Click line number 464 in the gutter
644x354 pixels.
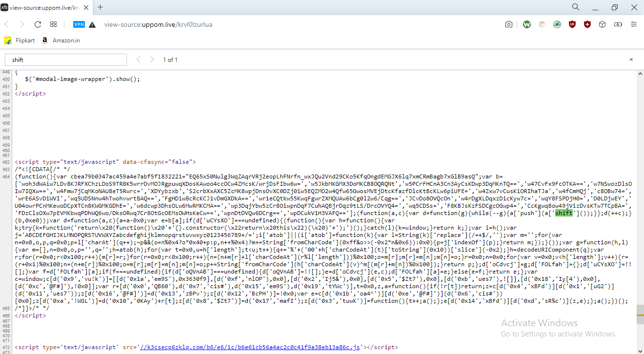(6, 176)
